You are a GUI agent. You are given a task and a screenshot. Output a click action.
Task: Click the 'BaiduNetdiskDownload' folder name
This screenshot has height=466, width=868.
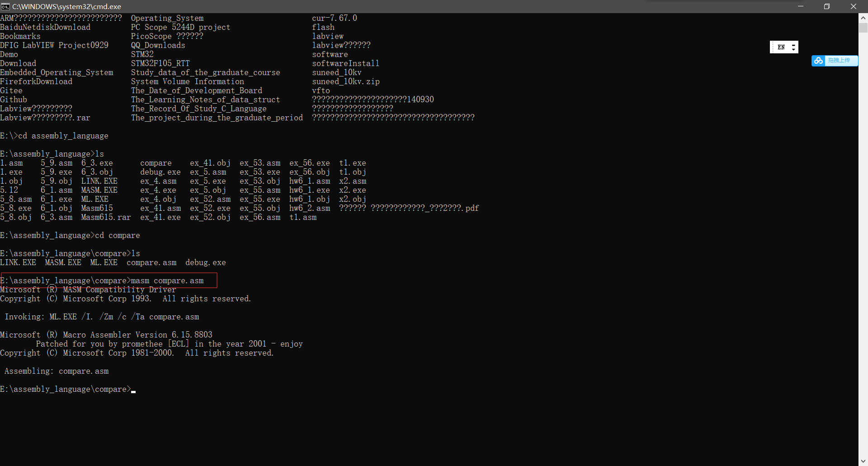[x=45, y=27]
